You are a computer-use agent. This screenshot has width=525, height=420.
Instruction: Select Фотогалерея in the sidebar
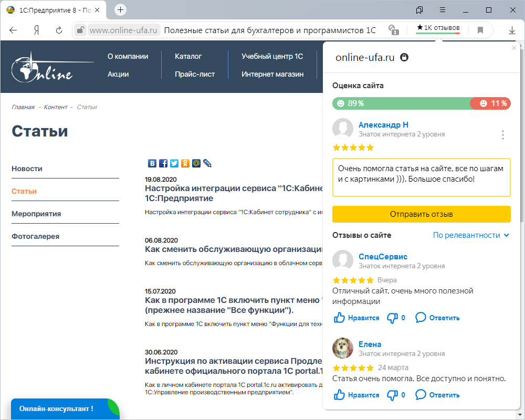[35, 236]
